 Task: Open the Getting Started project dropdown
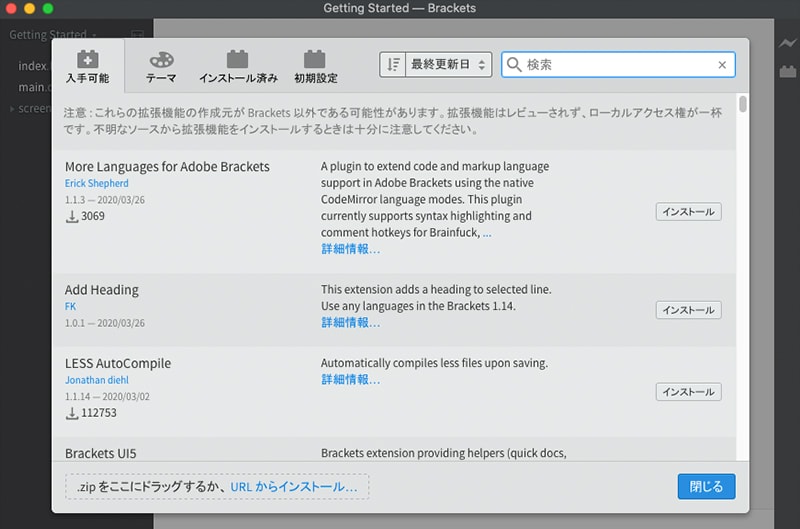click(x=53, y=35)
